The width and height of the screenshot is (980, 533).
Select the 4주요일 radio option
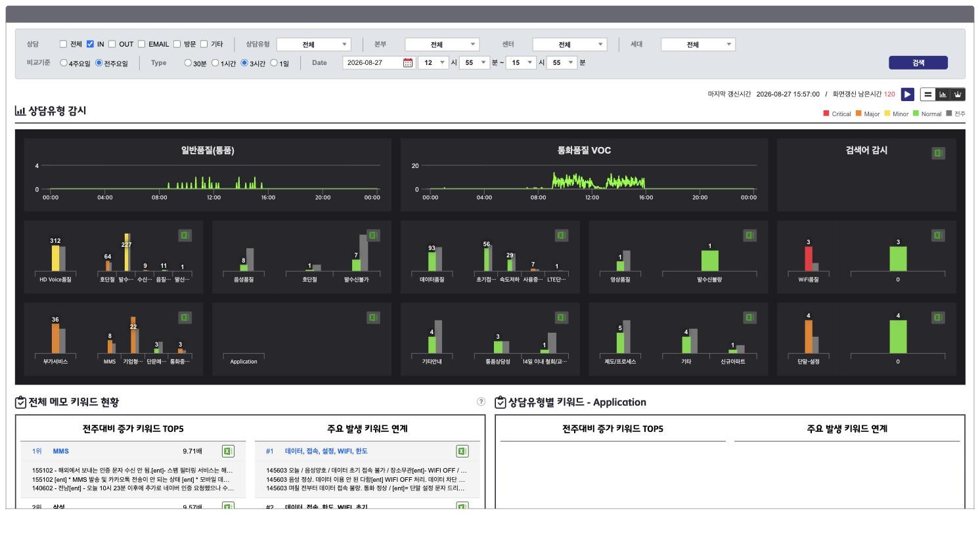click(x=64, y=63)
